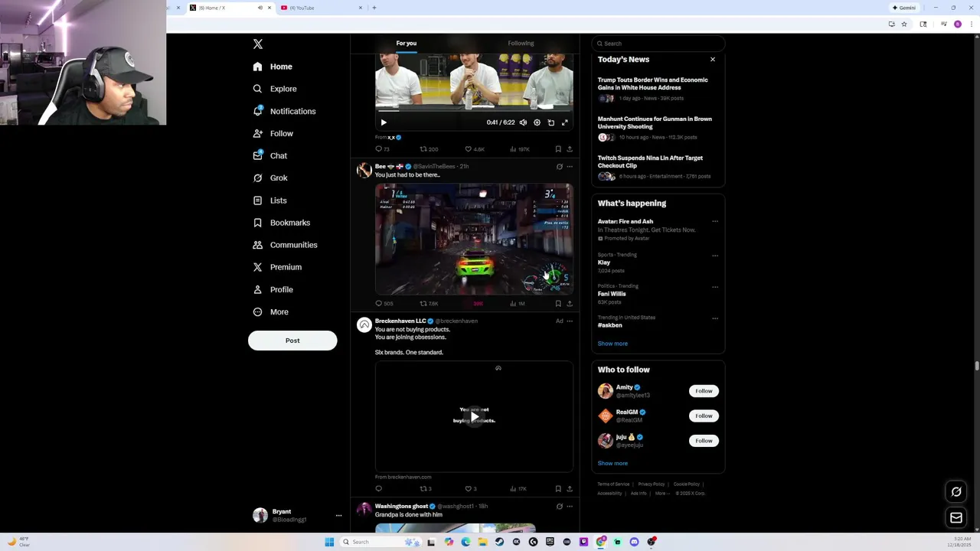Toggle picture-in-picture on top video

550,122
